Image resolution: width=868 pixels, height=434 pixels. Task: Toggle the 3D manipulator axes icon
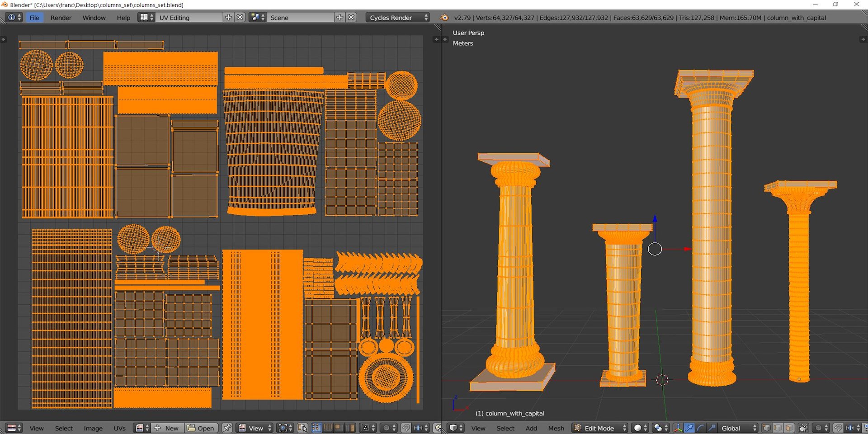[678, 428]
